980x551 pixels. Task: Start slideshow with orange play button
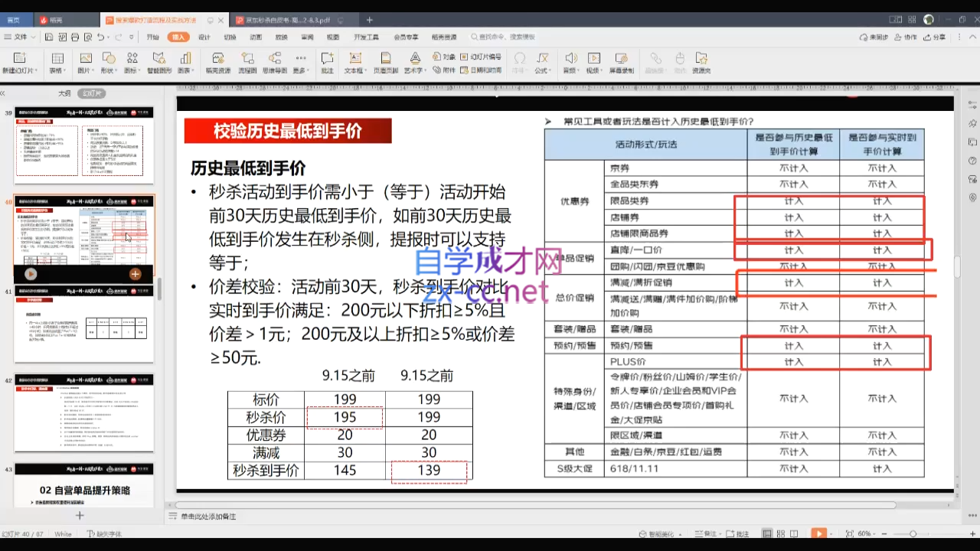click(x=818, y=533)
